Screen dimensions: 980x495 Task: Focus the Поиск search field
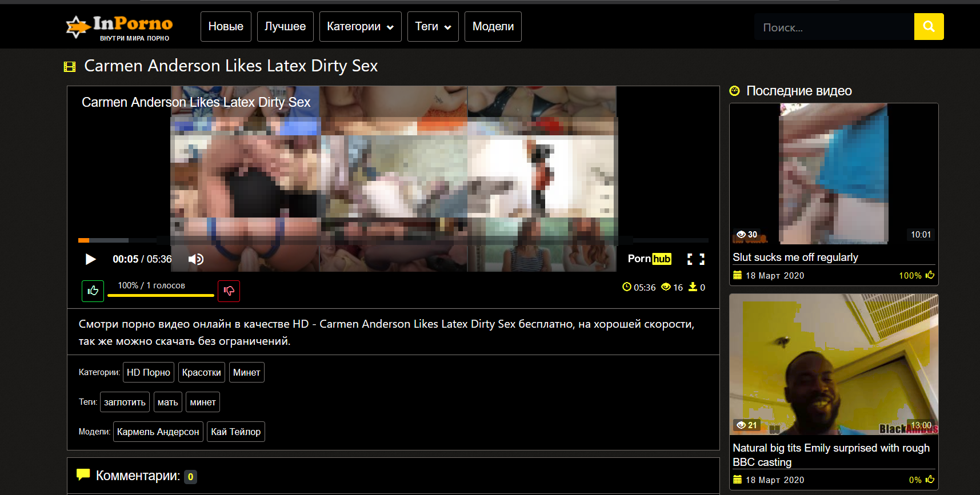pyautogui.click(x=834, y=27)
